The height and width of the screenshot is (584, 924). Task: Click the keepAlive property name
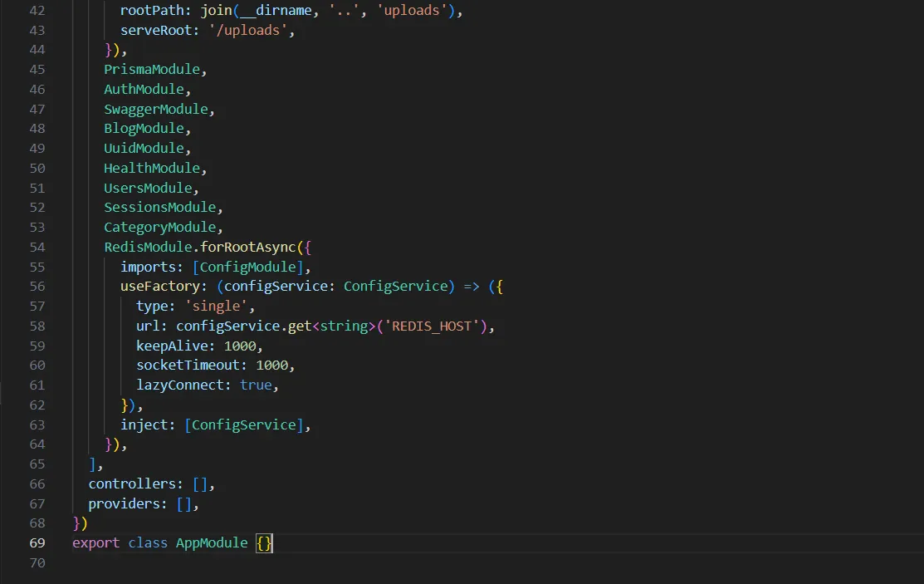click(172, 346)
